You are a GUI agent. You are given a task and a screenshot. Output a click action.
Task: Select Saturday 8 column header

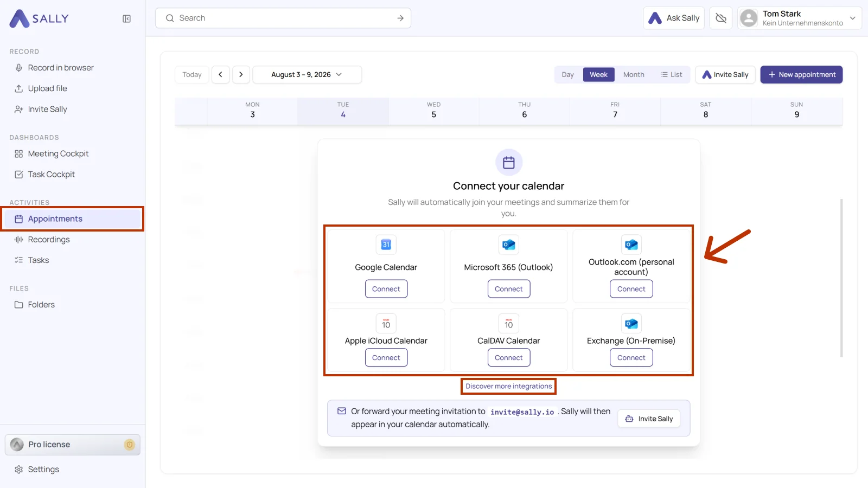pos(705,111)
